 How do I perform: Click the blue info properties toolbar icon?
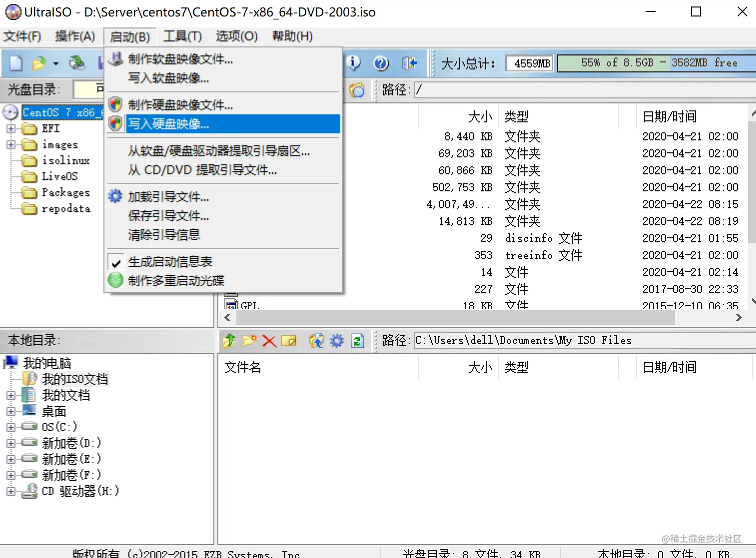pyautogui.click(x=354, y=63)
